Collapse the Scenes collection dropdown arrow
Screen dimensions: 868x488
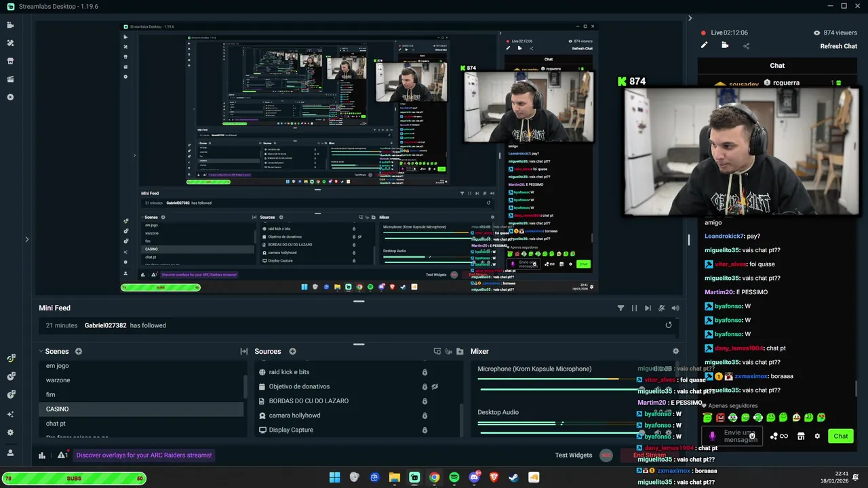41,351
